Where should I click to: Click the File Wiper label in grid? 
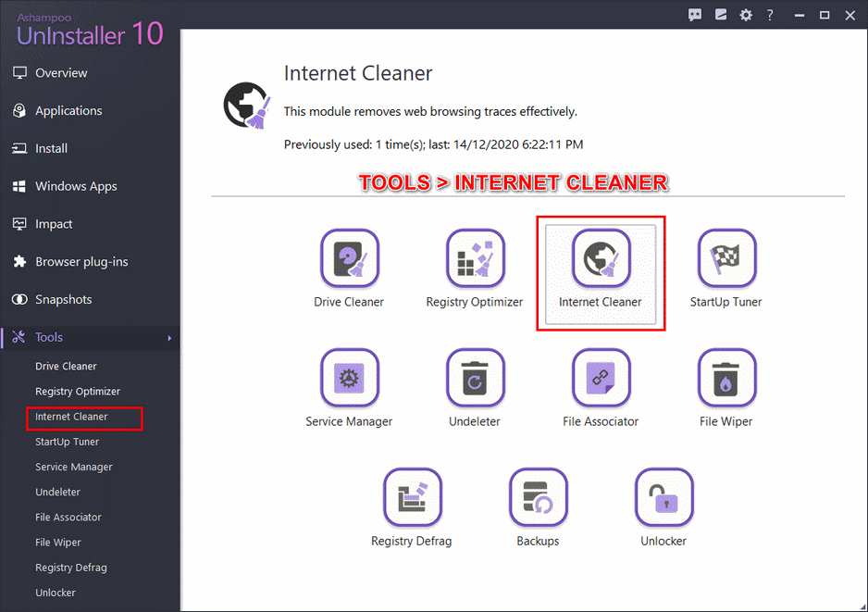point(725,422)
